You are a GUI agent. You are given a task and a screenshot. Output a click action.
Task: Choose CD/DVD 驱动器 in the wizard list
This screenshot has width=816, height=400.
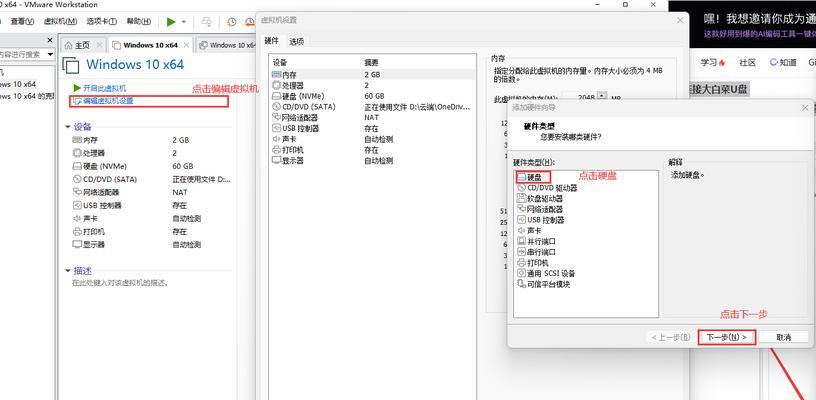[x=547, y=188]
